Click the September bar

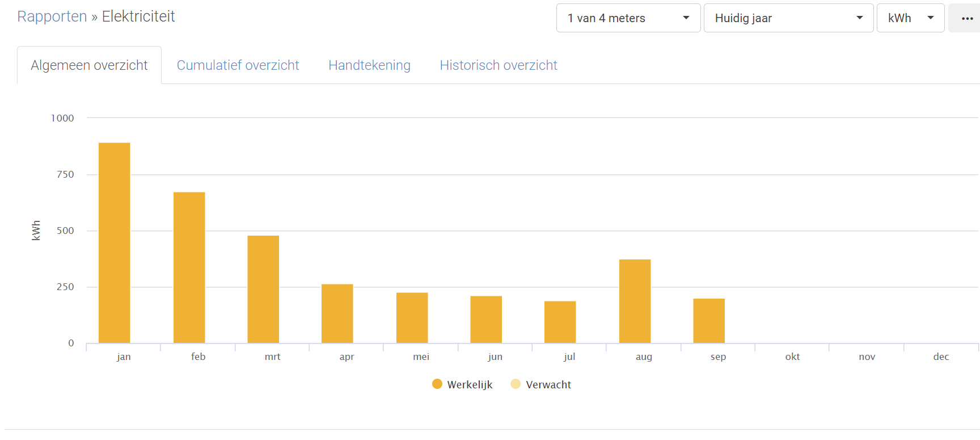click(708, 321)
